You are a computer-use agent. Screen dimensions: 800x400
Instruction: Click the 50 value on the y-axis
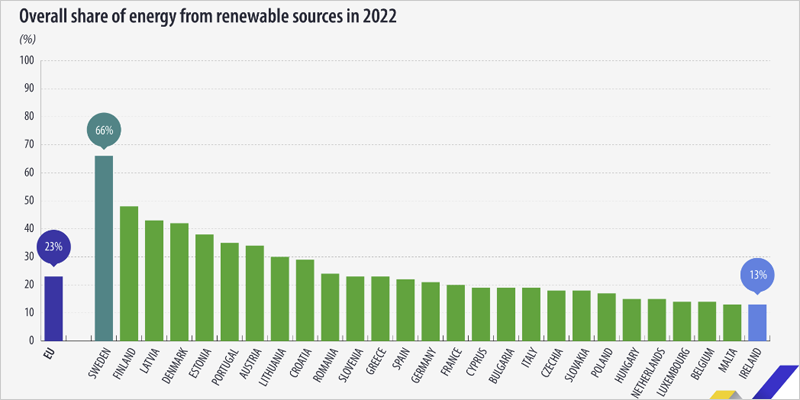(x=29, y=201)
